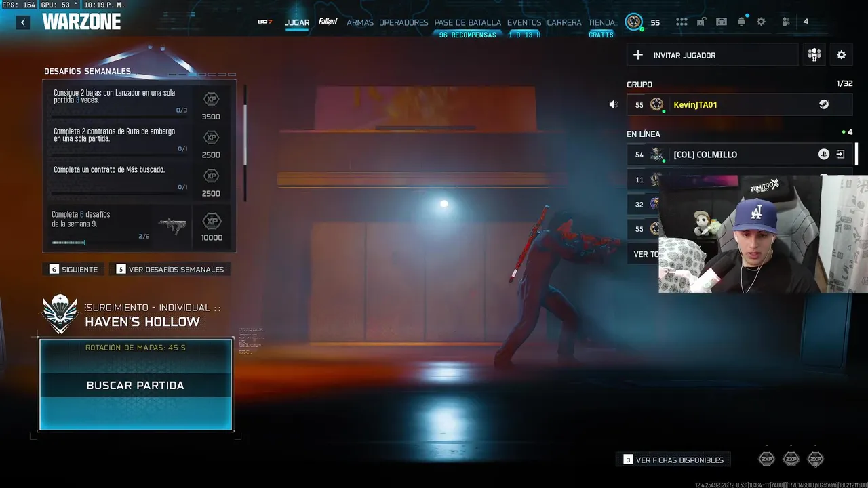Viewport: 868px width, 488px height.
Task: Click the 3500 XP reward icon
Action: (211, 99)
